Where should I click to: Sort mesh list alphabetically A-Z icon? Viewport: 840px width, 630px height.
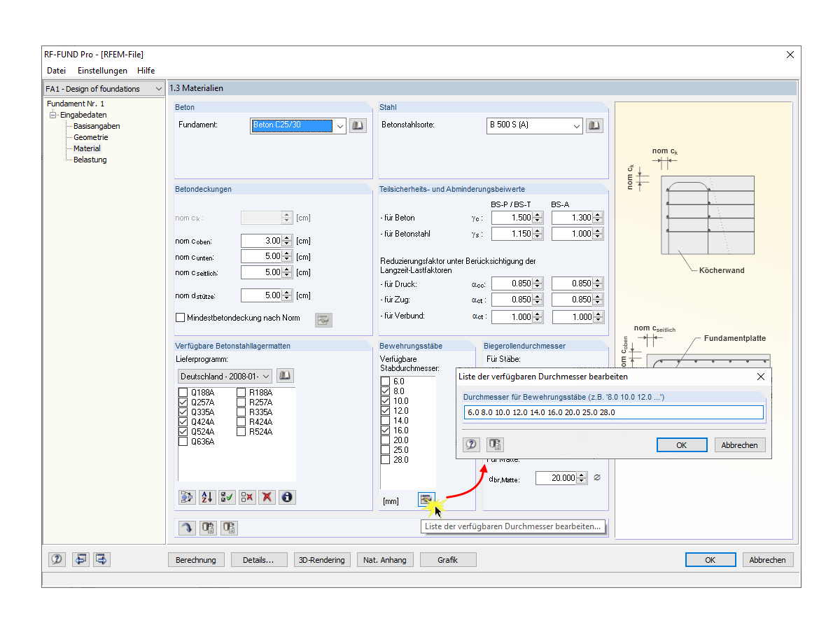(x=207, y=497)
